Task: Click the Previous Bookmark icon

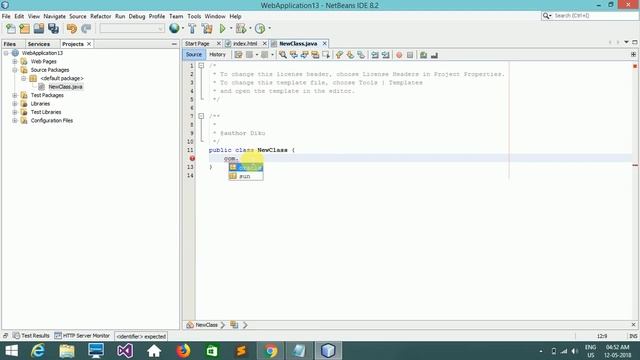Action: [339, 55]
